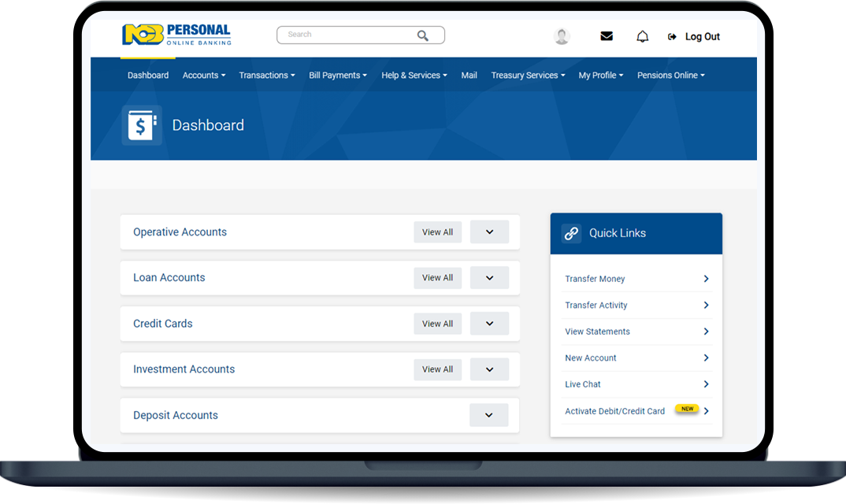Screen dimensions: 846x504
Task: Click into the Search input field
Action: coord(347,35)
